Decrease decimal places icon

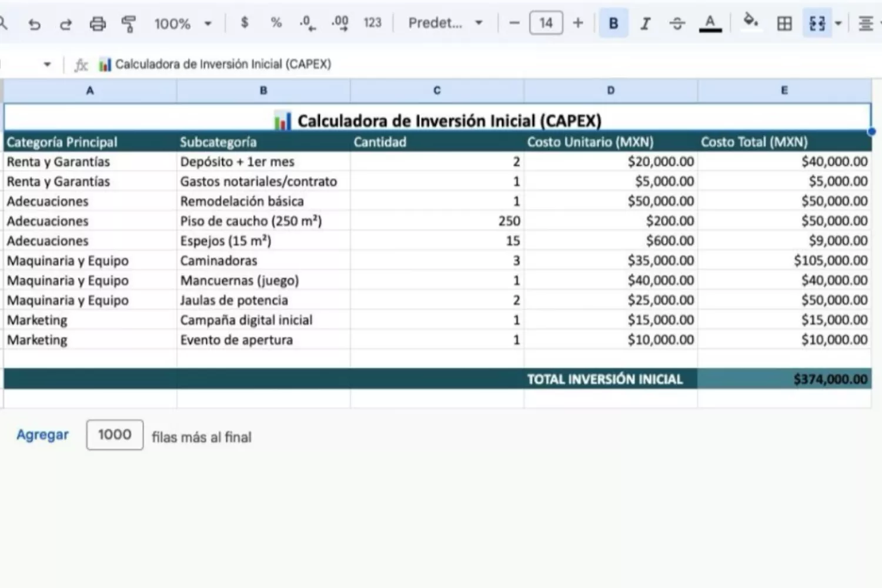308,23
